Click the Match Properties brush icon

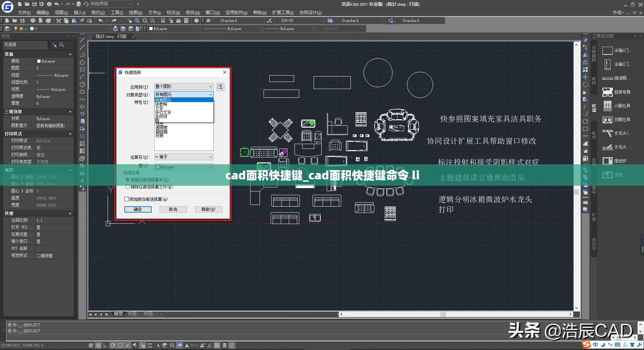coord(82,20)
